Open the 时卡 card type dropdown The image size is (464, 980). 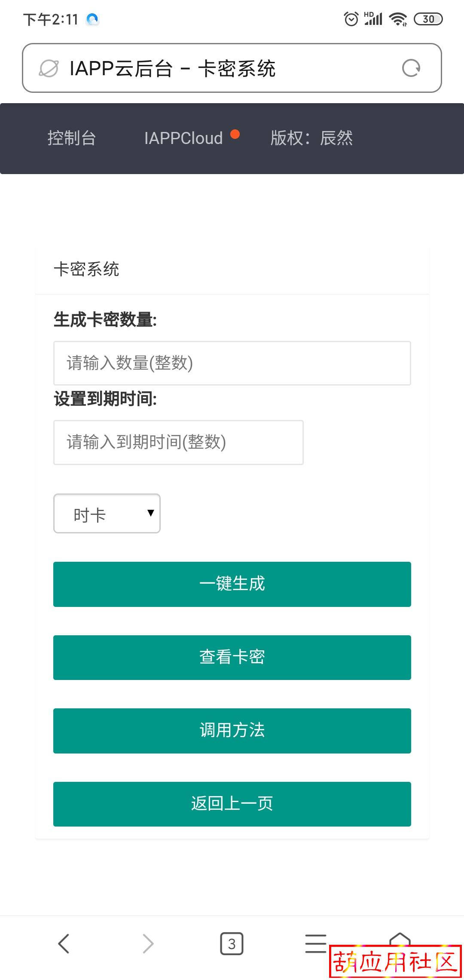click(107, 513)
